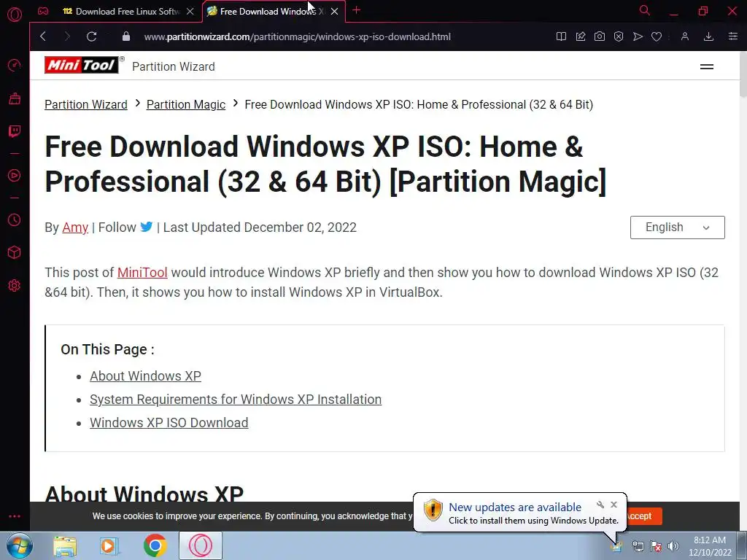Click Opera GX taskbar button

[x=201, y=545]
